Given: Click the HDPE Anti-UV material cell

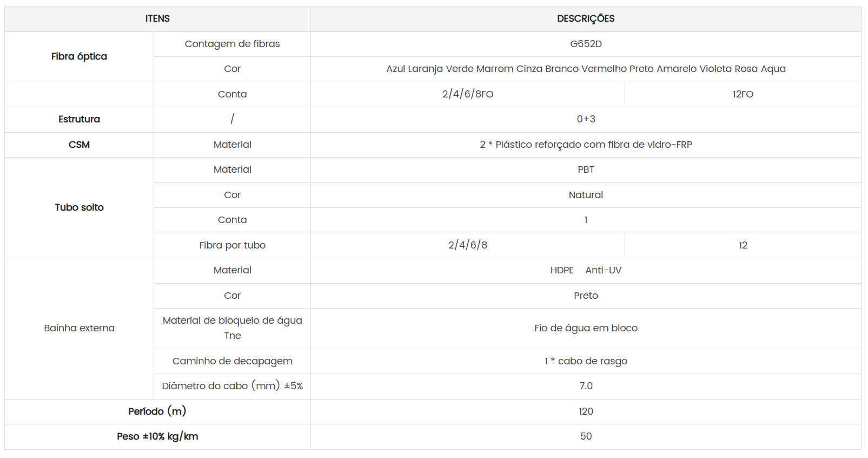Looking at the screenshot, I should point(586,271).
